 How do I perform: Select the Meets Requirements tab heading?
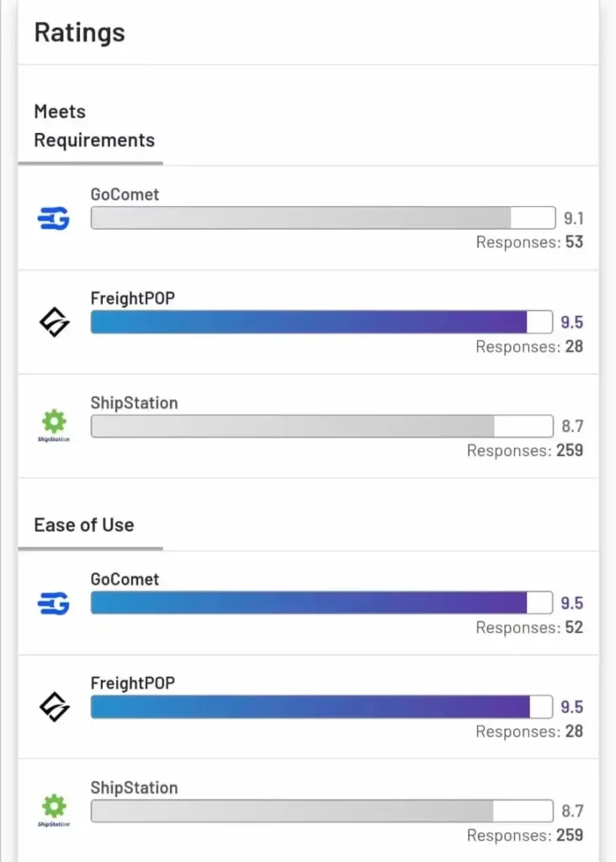coord(94,126)
